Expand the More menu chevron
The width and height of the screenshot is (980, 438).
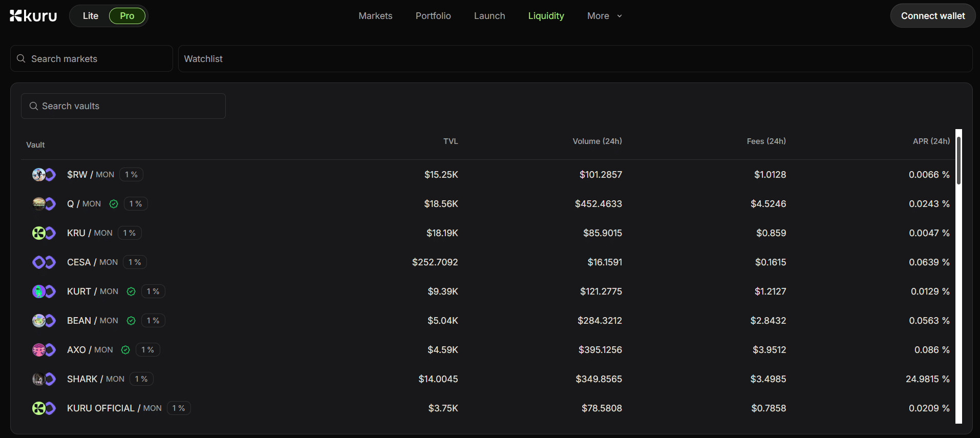coord(620,16)
